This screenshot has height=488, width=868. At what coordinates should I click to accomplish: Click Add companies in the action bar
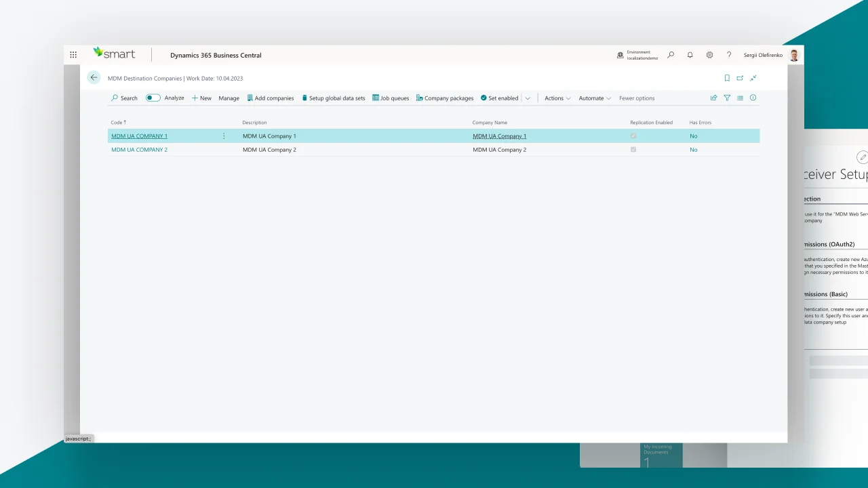click(x=271, y=98)
